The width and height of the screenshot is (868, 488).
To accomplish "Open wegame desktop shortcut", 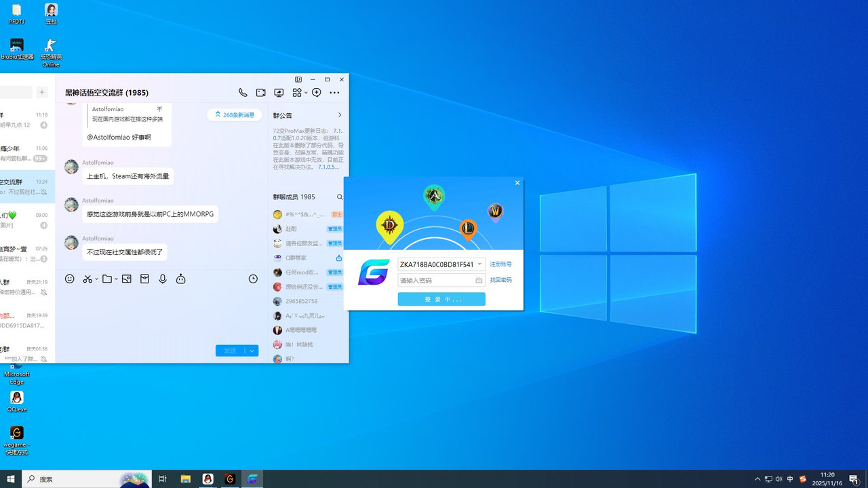I will click(17, 441).
